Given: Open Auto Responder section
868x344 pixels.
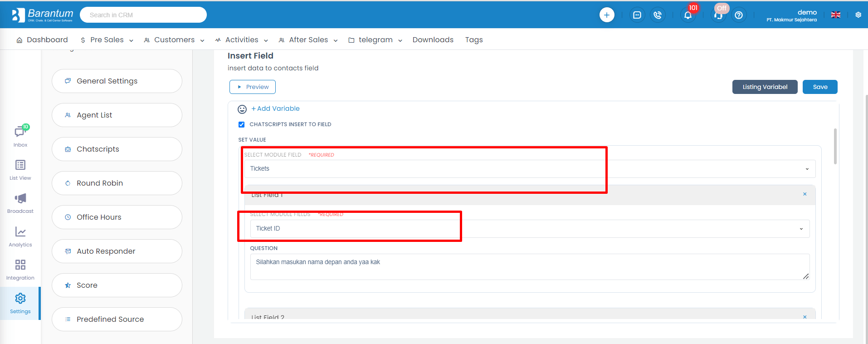Looking at the screenshot, I should [x=117, y=251].
